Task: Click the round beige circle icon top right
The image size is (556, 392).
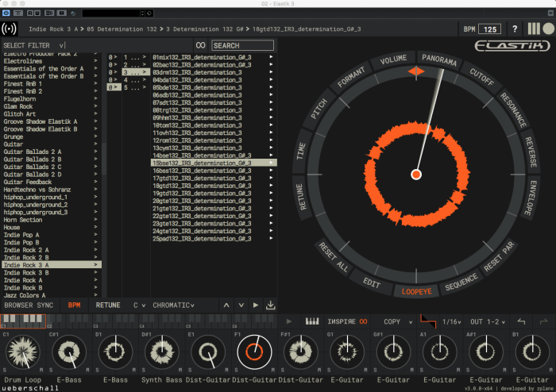Action: tap(548, 29)
